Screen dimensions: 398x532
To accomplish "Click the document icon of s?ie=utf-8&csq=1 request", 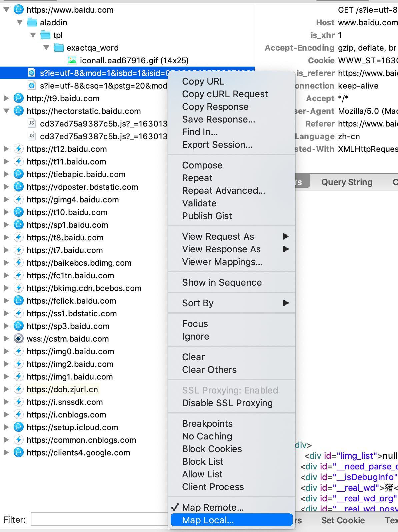I will point(32,86).
